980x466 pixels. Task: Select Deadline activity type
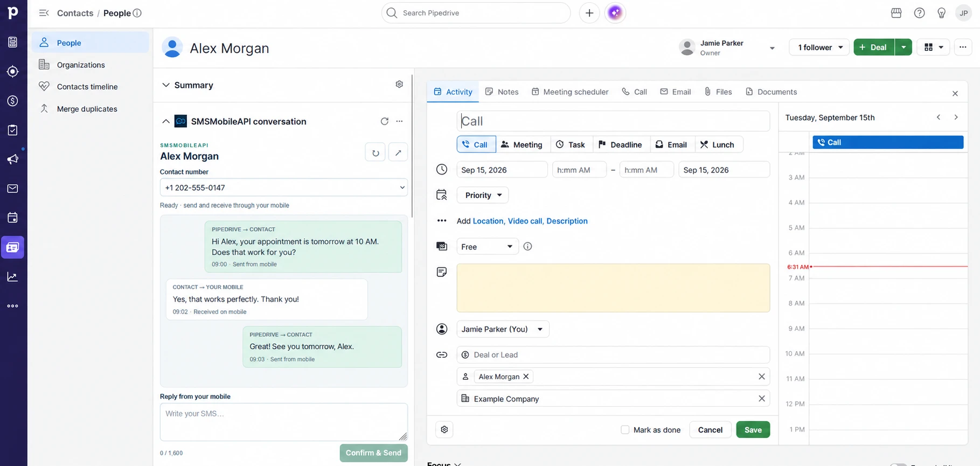[x=620, y=144]
